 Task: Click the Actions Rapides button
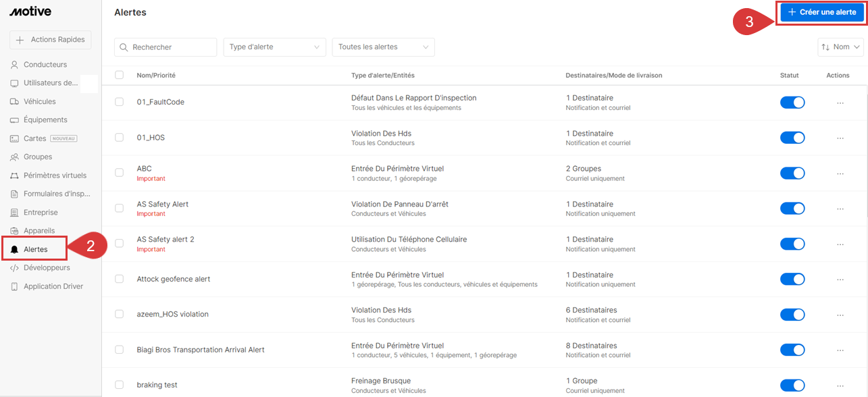[51, 40]
